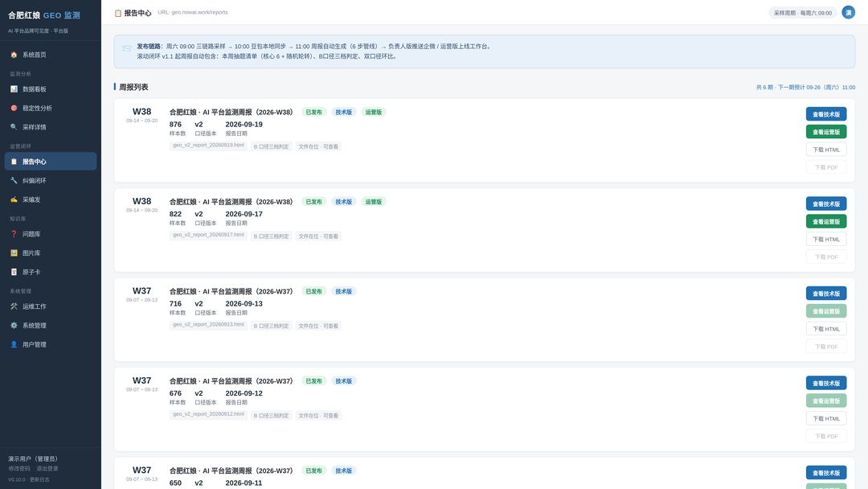Click the 修改密码 link in sidebar footer
The height and width of the screenshot is (489, 868).
coord(19,469)
